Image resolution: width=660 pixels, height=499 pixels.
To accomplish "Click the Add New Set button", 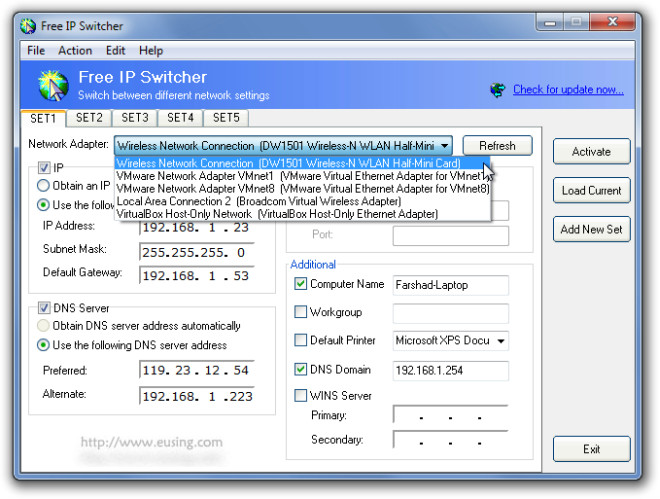I will [591, 229].
